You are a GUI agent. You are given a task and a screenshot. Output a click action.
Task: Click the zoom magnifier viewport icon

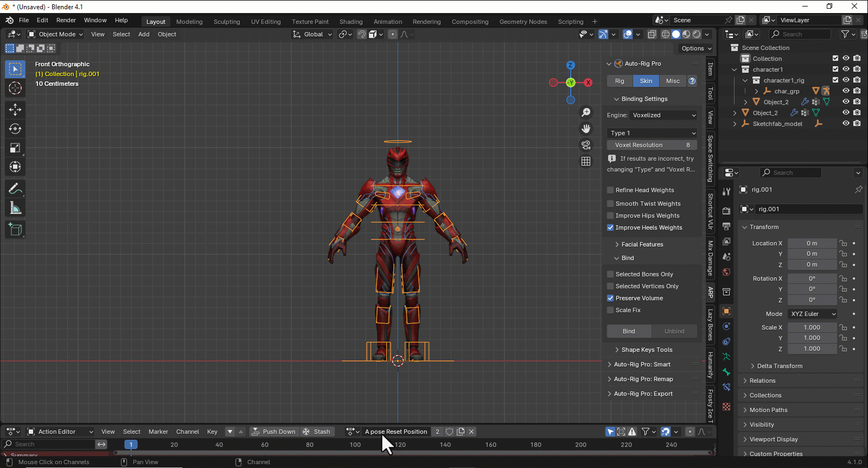pyautogui.click(x=586, y=112)
